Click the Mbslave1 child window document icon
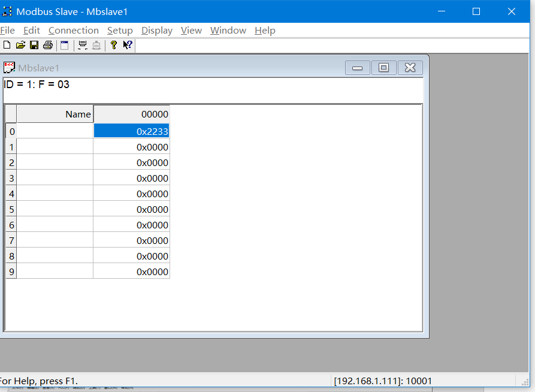 [x=9, y=68]
